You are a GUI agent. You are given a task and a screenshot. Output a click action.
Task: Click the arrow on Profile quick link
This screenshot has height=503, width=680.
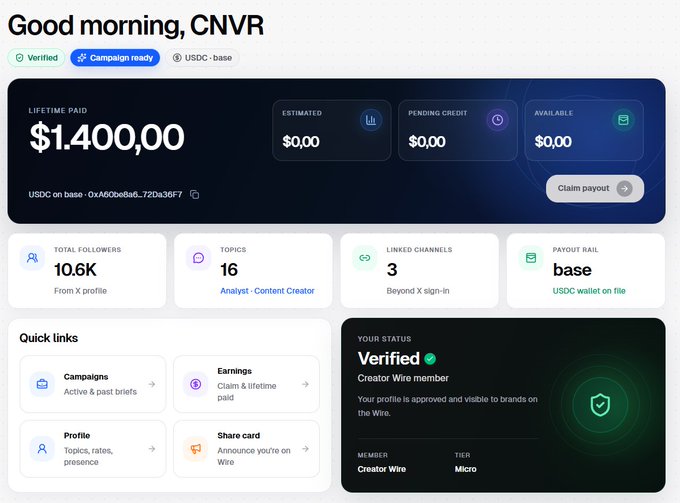152,449
